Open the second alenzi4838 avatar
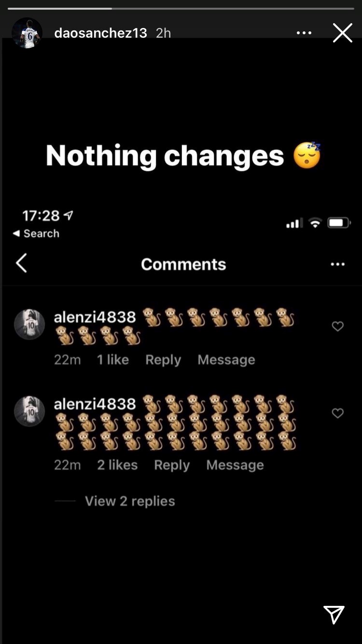The width and height of the screenshot is (362, 644). coord(29,411)
